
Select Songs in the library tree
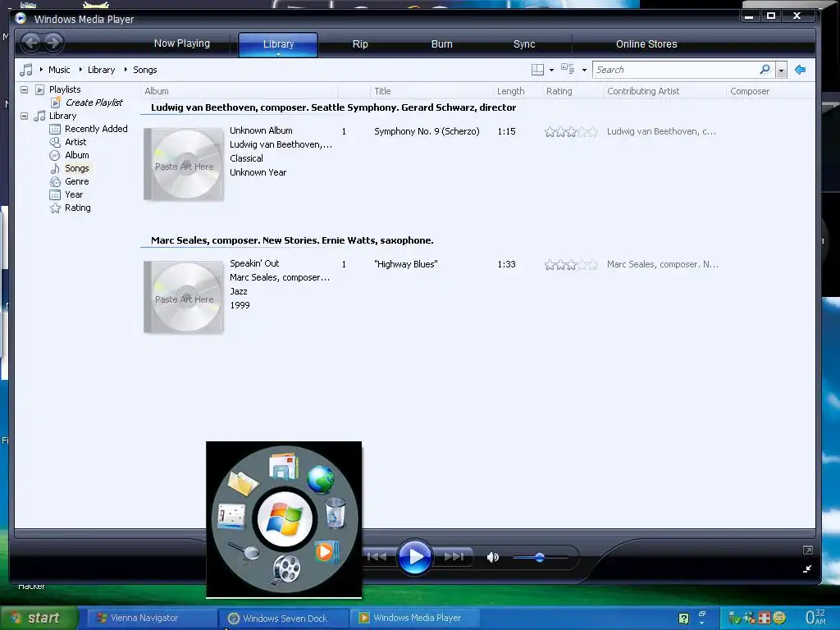tap(76, 168)
